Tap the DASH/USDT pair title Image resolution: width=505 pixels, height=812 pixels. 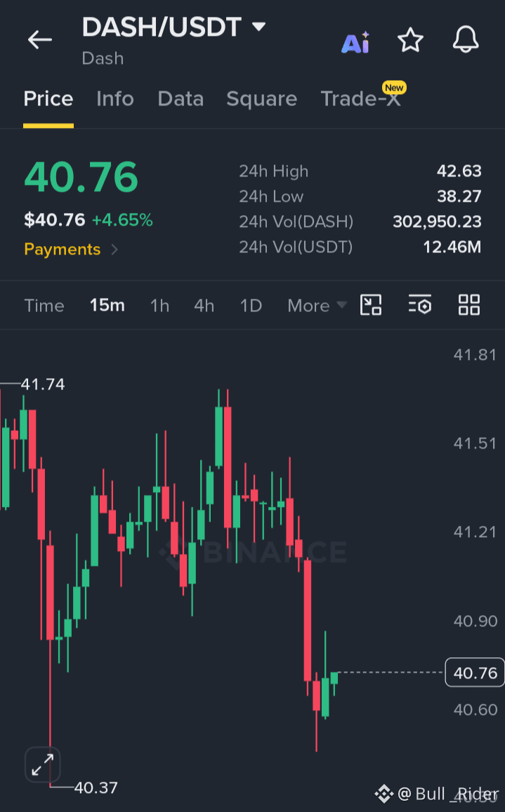162,27
